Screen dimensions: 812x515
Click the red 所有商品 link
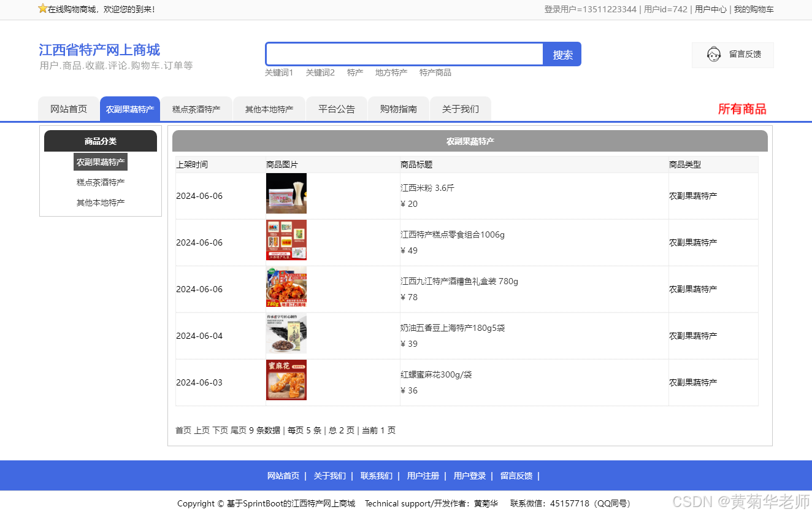[742, 109]
